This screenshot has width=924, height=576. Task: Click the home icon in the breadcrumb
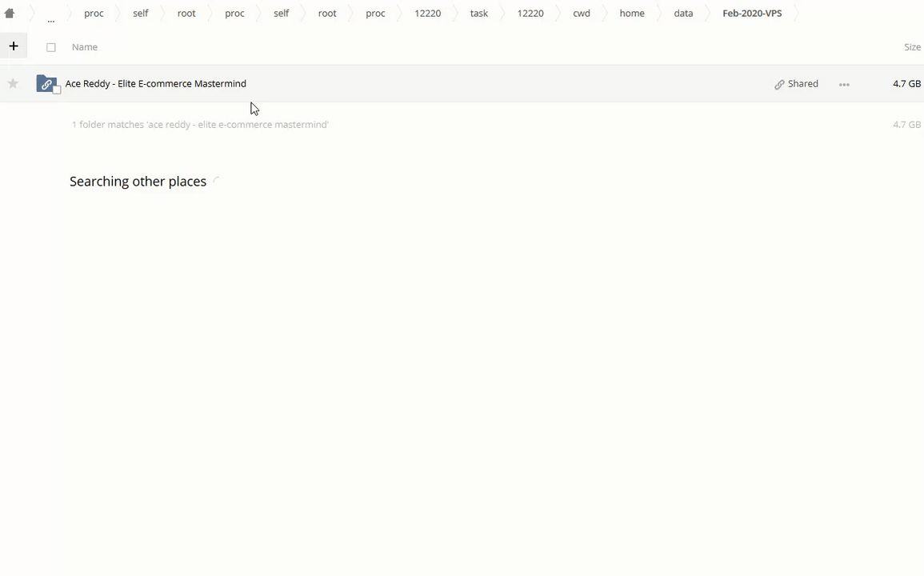tap(10, 14)
